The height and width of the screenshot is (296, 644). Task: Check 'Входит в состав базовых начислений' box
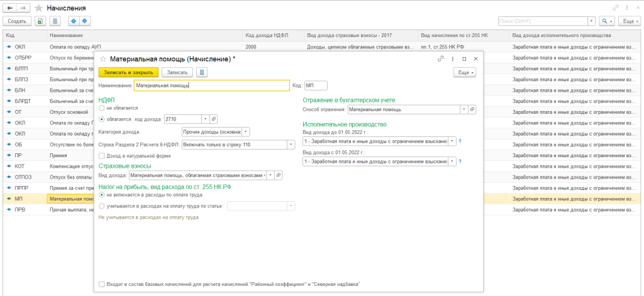pos(102,284)
